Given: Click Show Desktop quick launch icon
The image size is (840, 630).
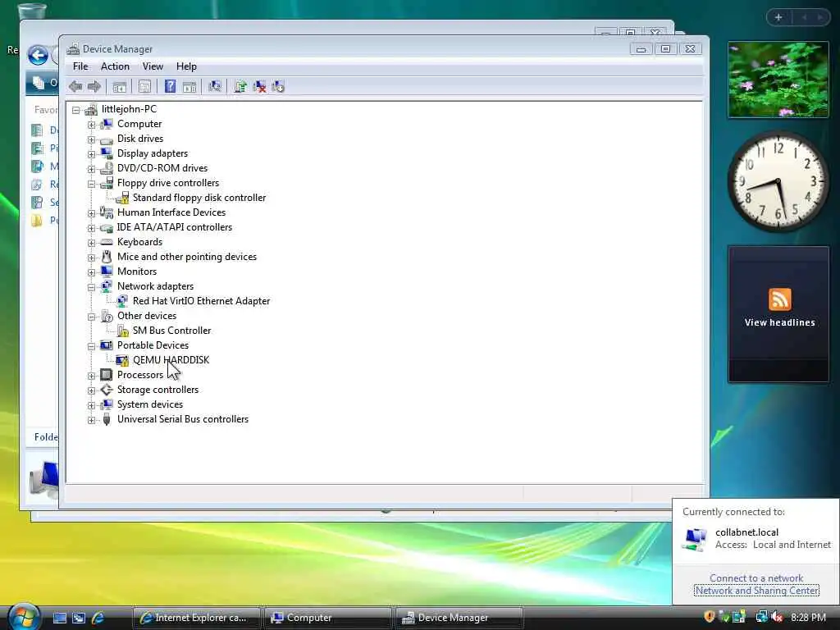Looking at the screenshot, I should [59, 618].
